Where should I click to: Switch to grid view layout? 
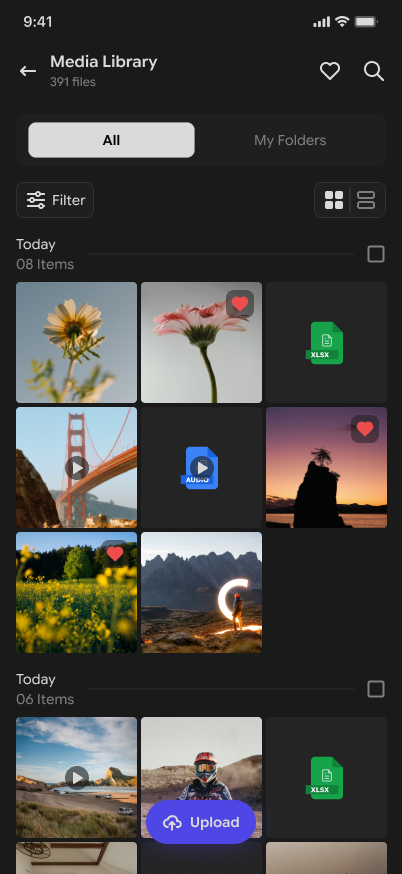[x=334, y=200]
